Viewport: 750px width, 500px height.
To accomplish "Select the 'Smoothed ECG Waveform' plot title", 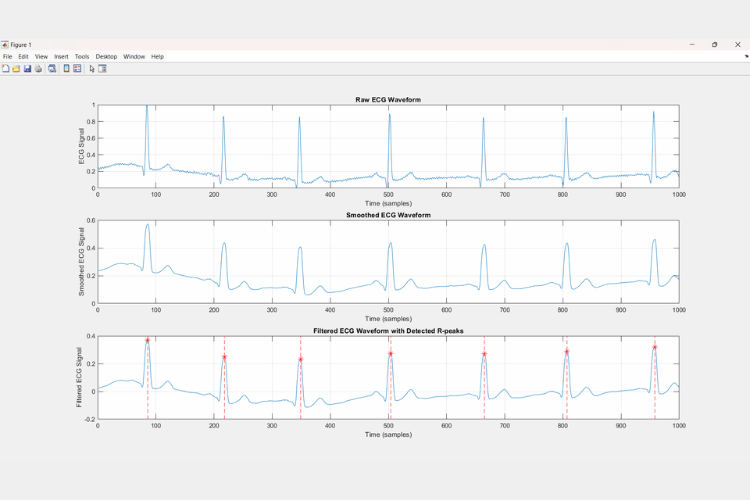I will pos(388,215).
